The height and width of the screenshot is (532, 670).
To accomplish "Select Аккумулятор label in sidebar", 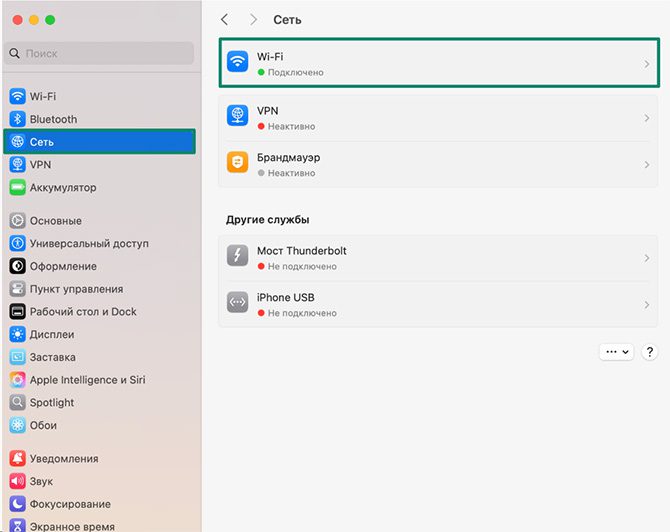I will click(x=63, y=188).
